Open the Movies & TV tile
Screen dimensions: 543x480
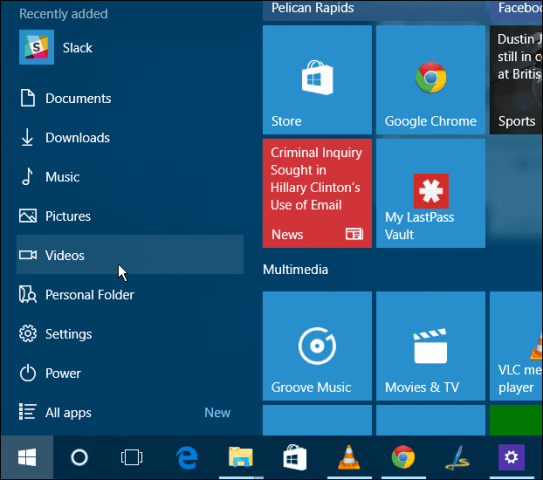[430, 346]
